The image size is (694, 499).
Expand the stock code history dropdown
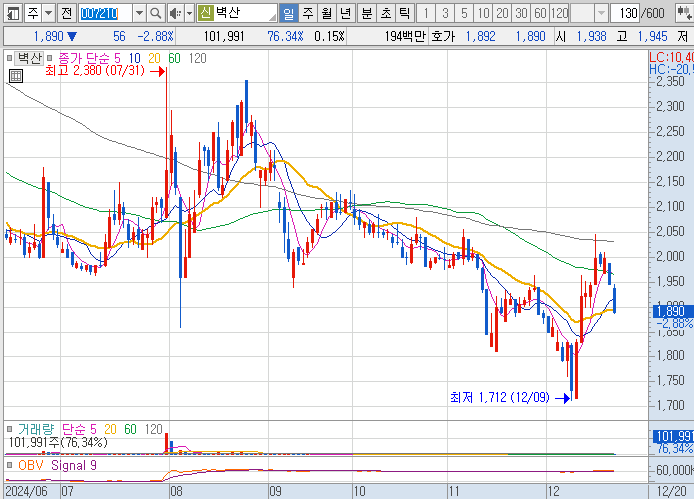click(x=139, y=14)
